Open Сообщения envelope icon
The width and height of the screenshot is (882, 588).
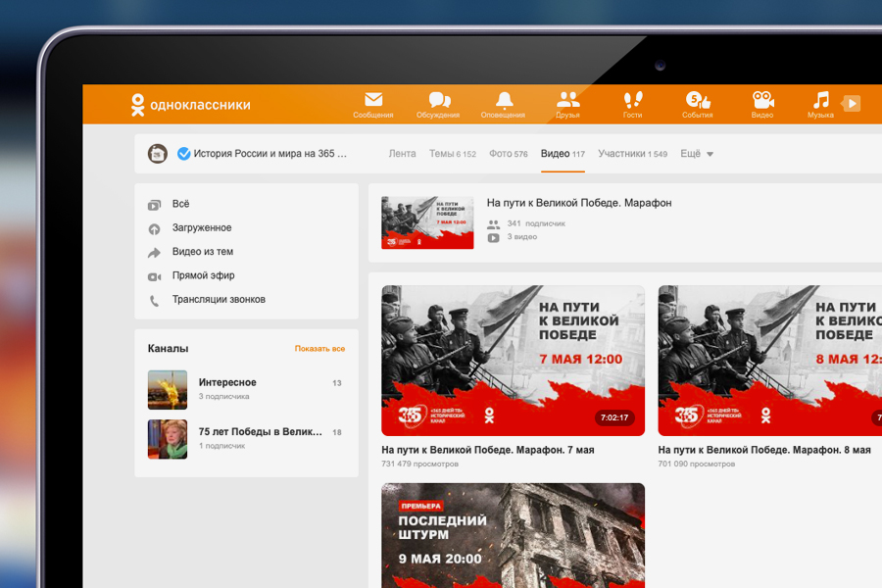[373, 100]
